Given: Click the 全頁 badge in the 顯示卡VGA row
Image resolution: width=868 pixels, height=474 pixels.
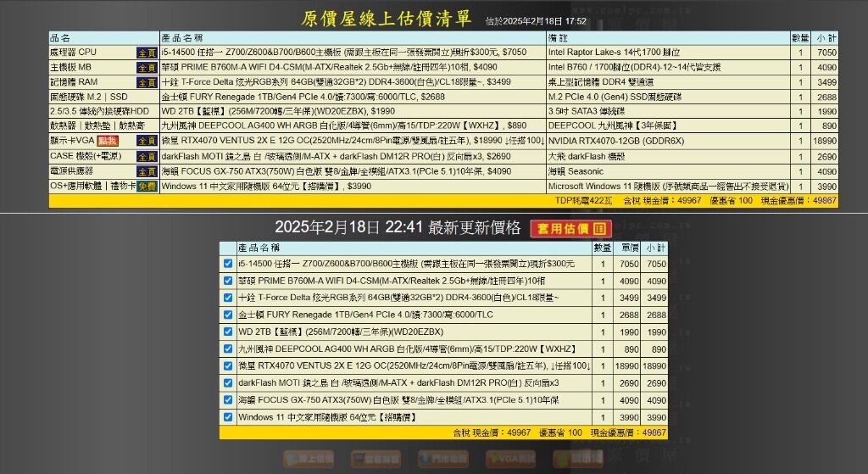Looking at the screenshot, I should click(x=147, y=142).
